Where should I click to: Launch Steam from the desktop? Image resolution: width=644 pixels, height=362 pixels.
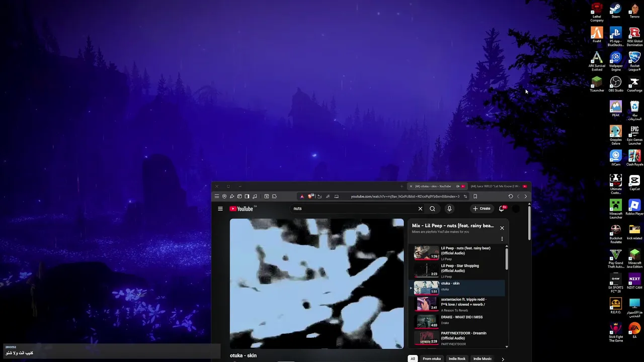pyautogui.click(x=615, y=11)
